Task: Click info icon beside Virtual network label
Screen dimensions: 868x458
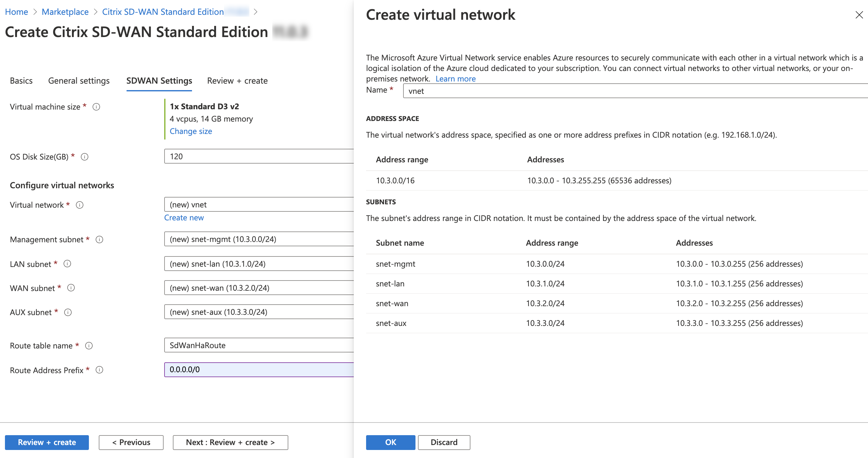Action: click(x=80, y=205)
